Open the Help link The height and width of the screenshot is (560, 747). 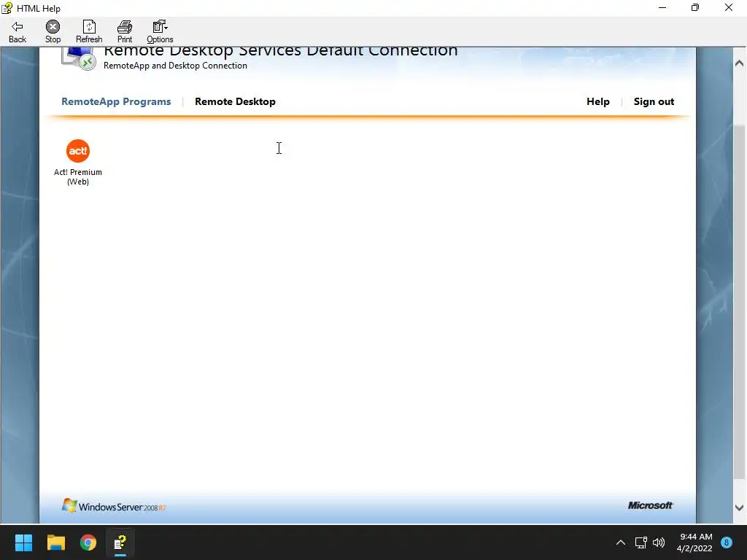[x=598, y=101]
